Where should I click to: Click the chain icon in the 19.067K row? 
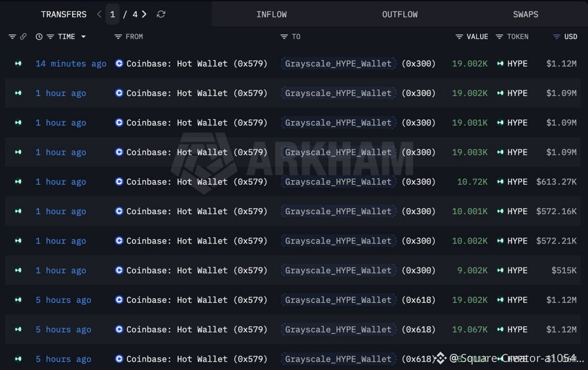click(x=18, y=329)
